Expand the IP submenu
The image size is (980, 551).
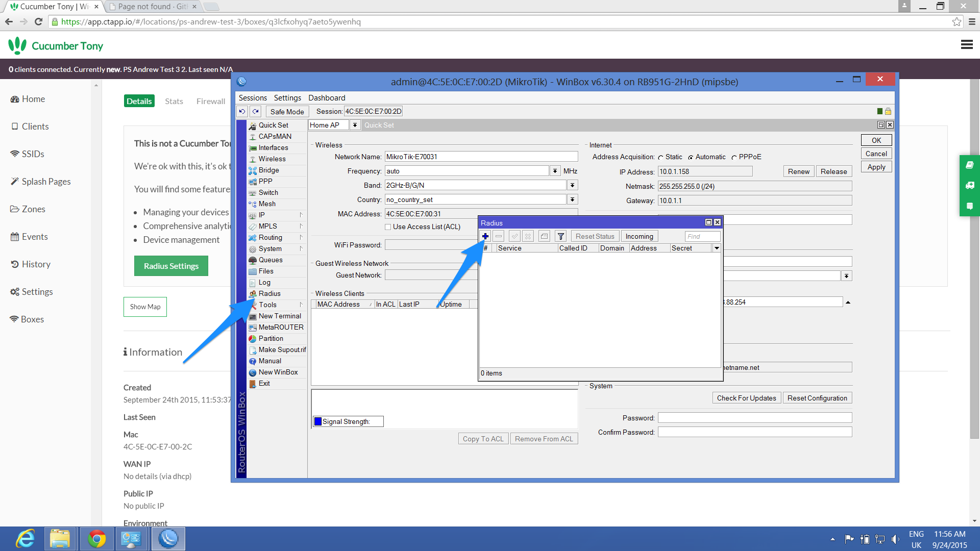301,215
